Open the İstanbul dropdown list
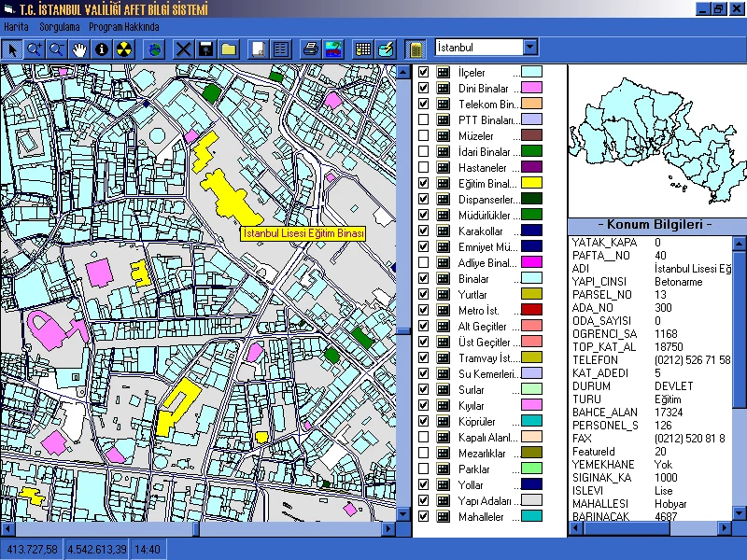747x560 pixels. coord(530,48)
